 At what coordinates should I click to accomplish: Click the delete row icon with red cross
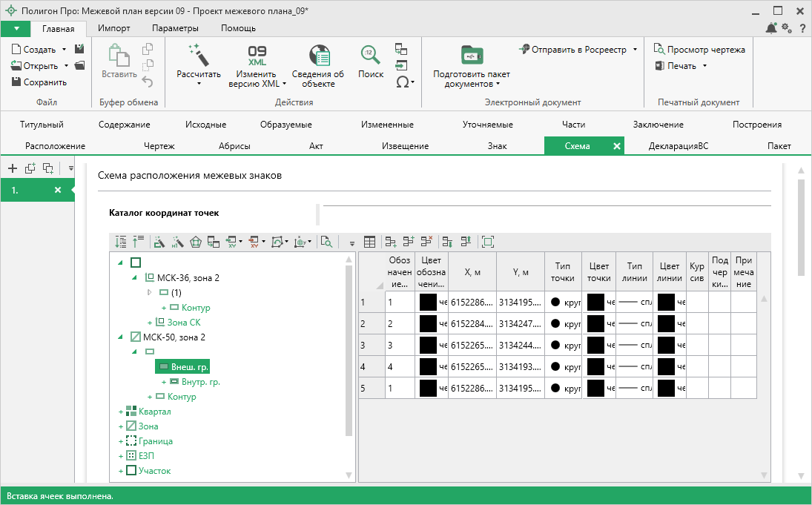[x=426, y=242]
